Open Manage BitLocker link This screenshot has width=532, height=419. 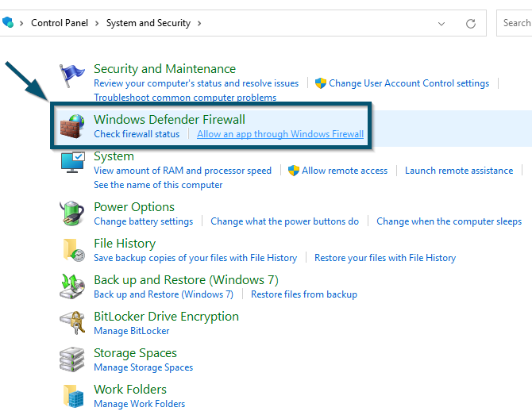coord(132,331)
